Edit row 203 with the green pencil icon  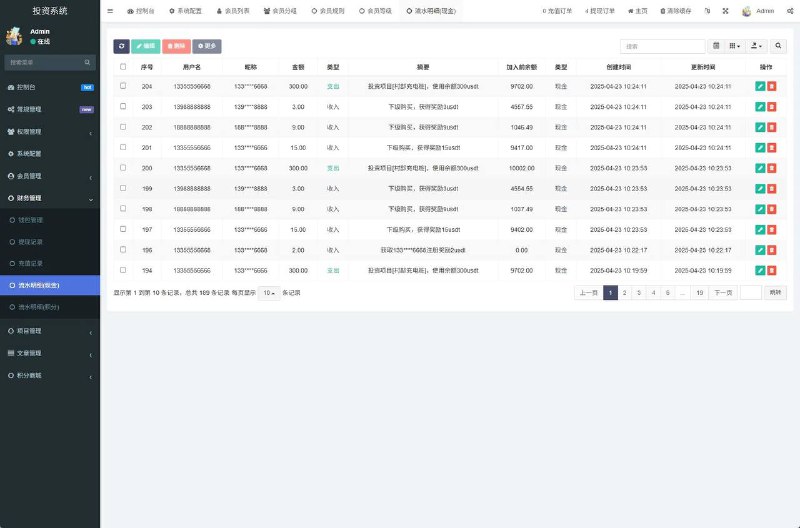760,107
